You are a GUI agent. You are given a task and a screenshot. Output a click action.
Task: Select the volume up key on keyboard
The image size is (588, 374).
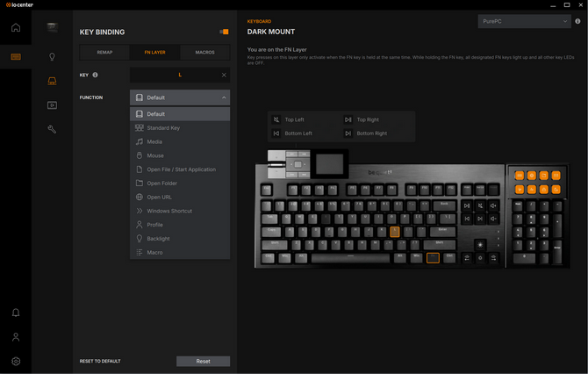(493, 205)
